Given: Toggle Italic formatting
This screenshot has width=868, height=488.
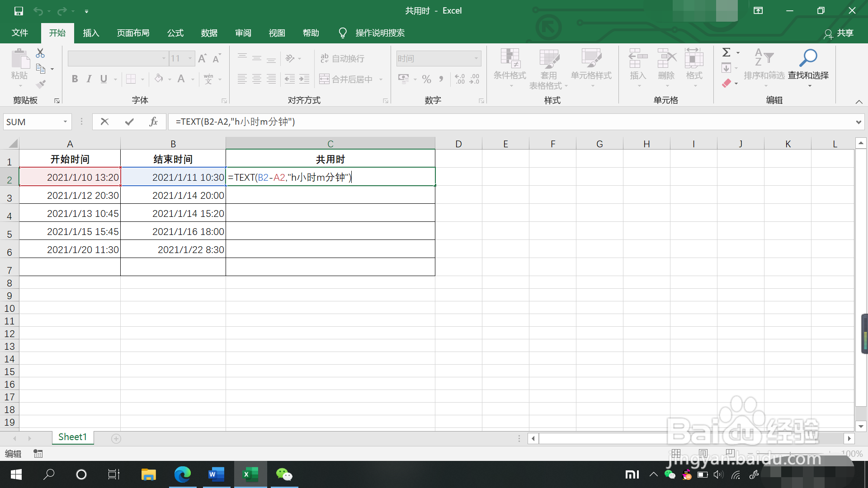Looking at the screenshot, I should (89, 79).
